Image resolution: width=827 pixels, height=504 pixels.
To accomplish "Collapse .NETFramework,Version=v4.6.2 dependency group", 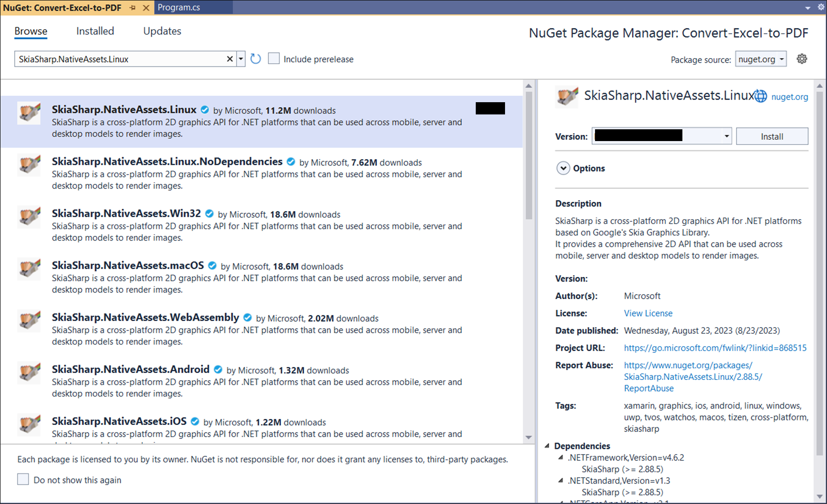I will (x=561, y=458).
